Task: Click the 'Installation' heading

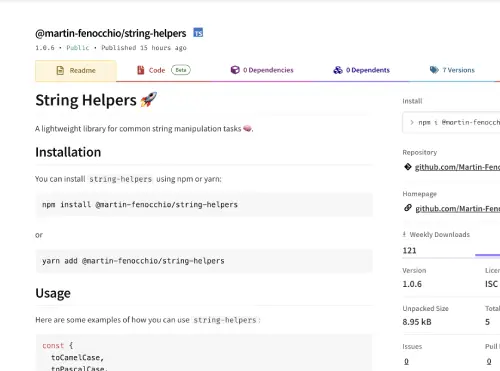Action: click(68, 152)
